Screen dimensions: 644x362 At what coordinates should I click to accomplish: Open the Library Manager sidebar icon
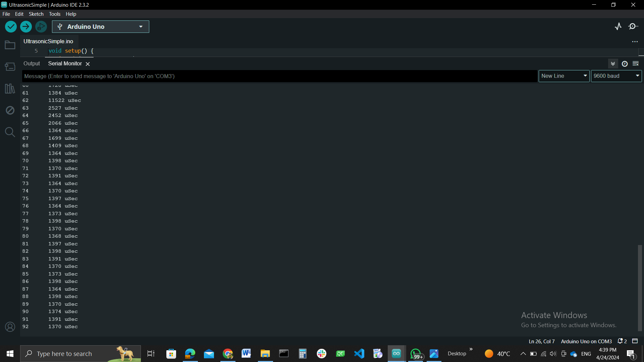(x=10, y=88)
